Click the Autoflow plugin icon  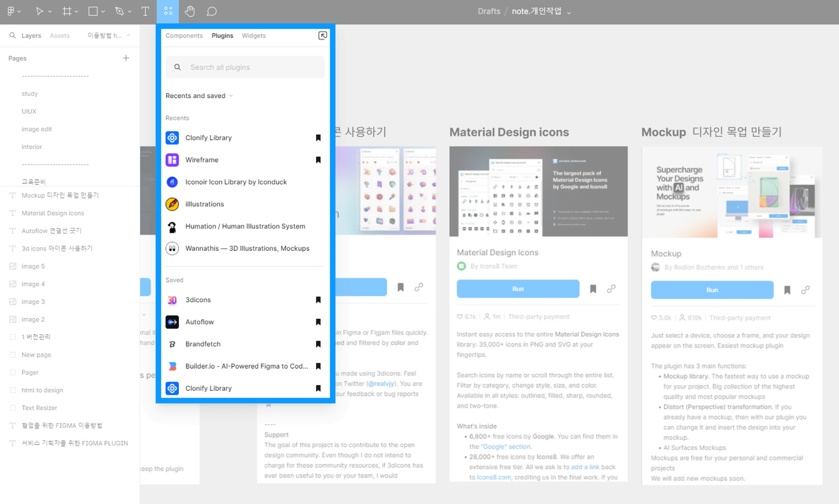[x=172, y=322]
